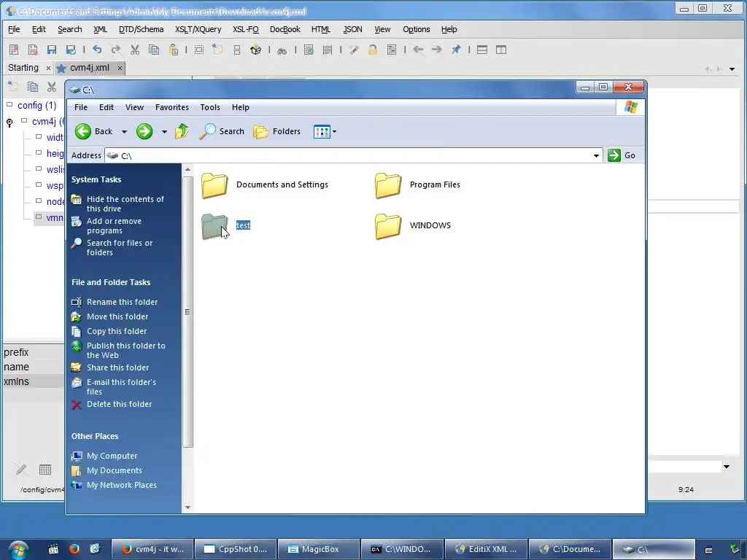Click Delete this folder

click(x=119, y=404)
